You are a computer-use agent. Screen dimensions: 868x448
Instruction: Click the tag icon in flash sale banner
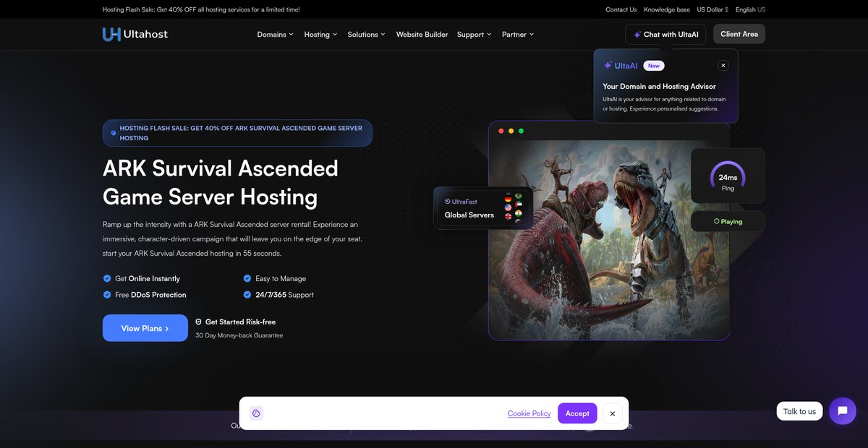[114, 133]
